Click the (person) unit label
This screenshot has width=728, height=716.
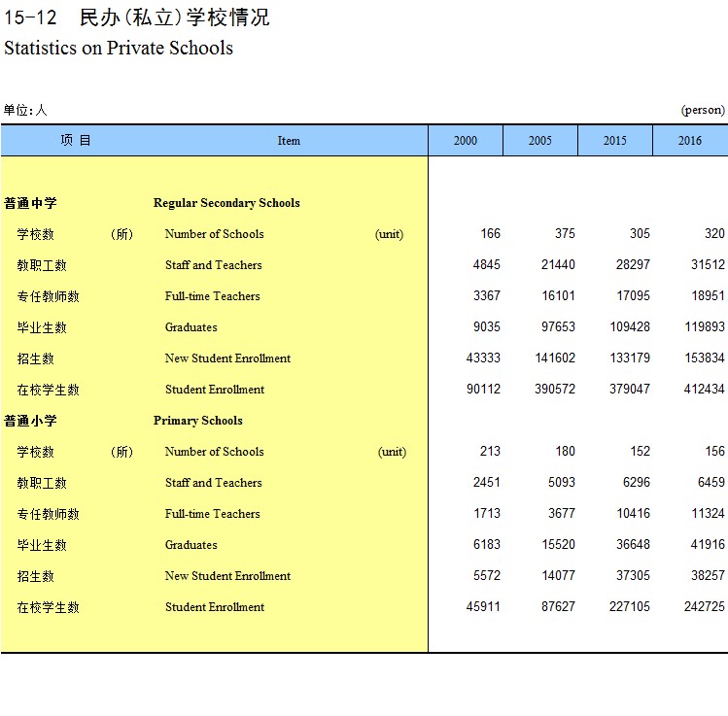click(x=703, y=110)
